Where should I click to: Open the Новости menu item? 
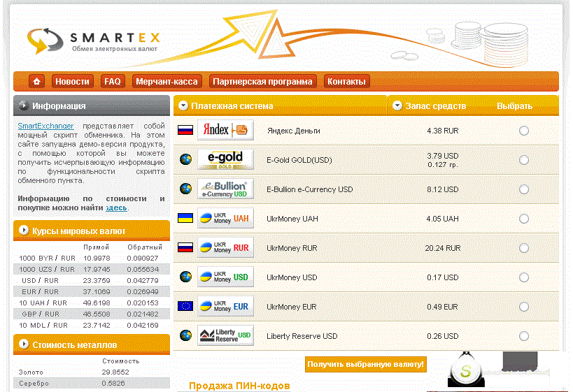pos(72,81)
